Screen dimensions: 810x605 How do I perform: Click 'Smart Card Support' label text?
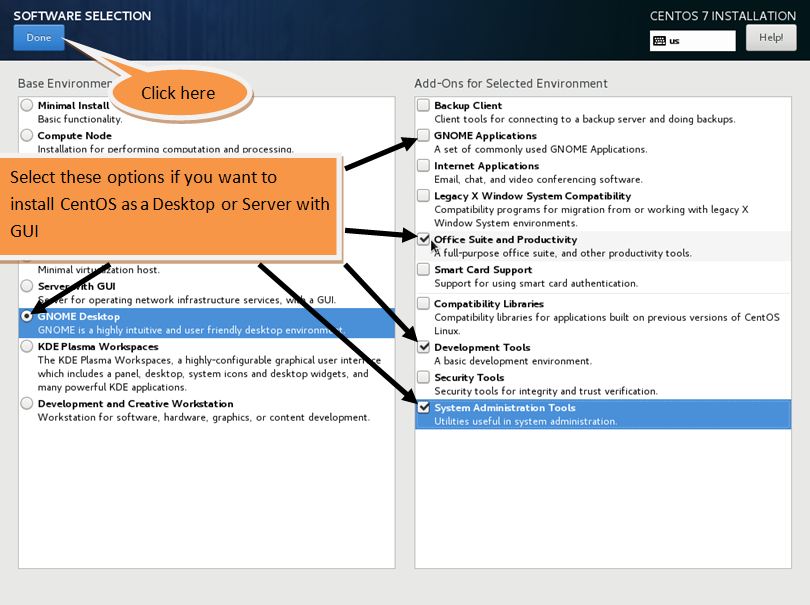click(x=483, y=269)
